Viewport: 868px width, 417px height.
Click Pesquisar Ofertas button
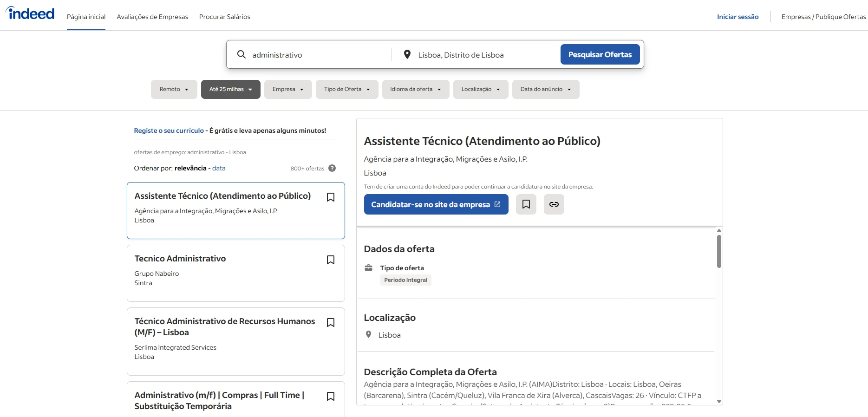click(x=600, y=54)
